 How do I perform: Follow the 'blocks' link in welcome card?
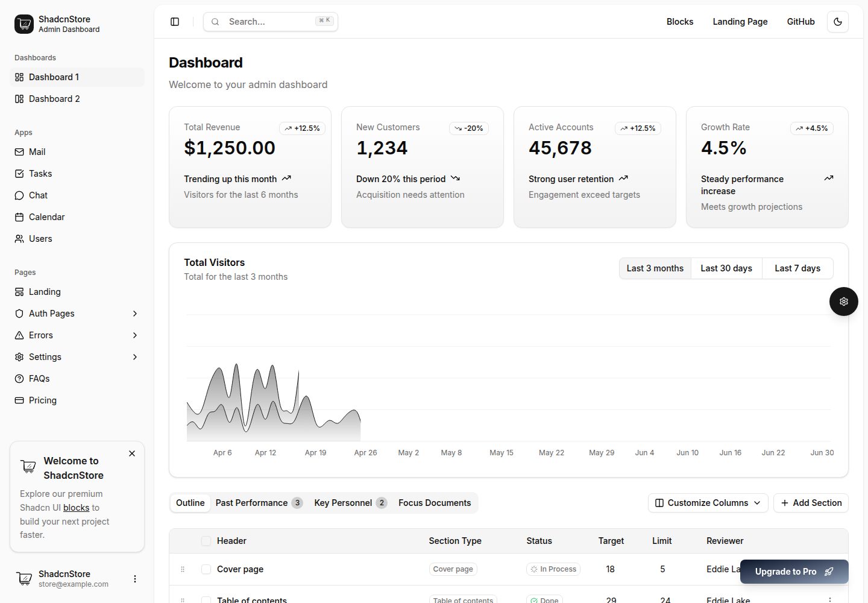pos(77,508)
